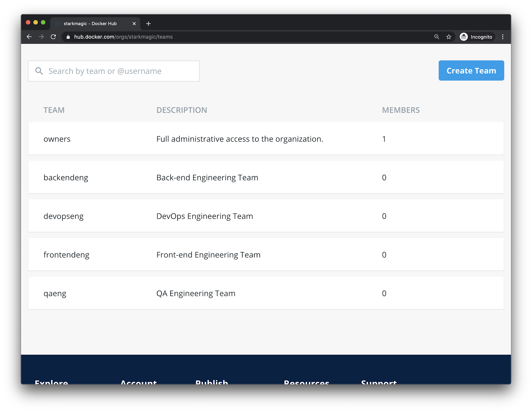Screen dimensions: 532x412
Task: Click the URL in the address bar
Action: [x=123, y=37]
